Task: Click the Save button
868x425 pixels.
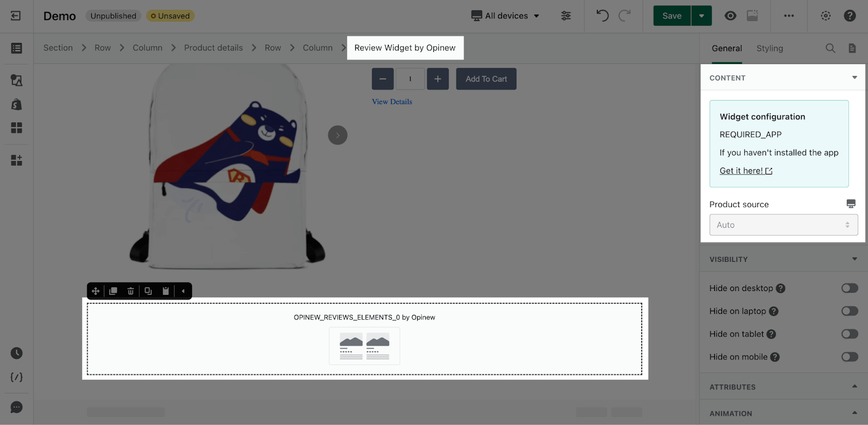Action: click(672, 16)
